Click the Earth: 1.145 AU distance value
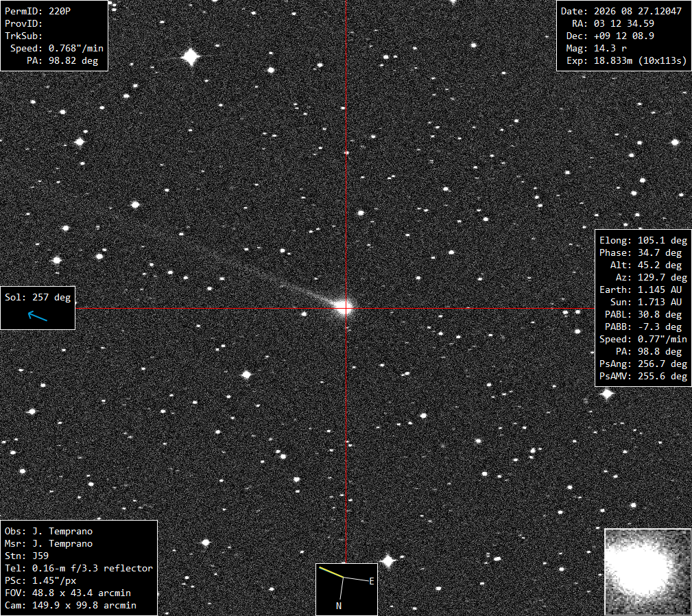Screen dimensions: 692x616 [x=641, y=290]
